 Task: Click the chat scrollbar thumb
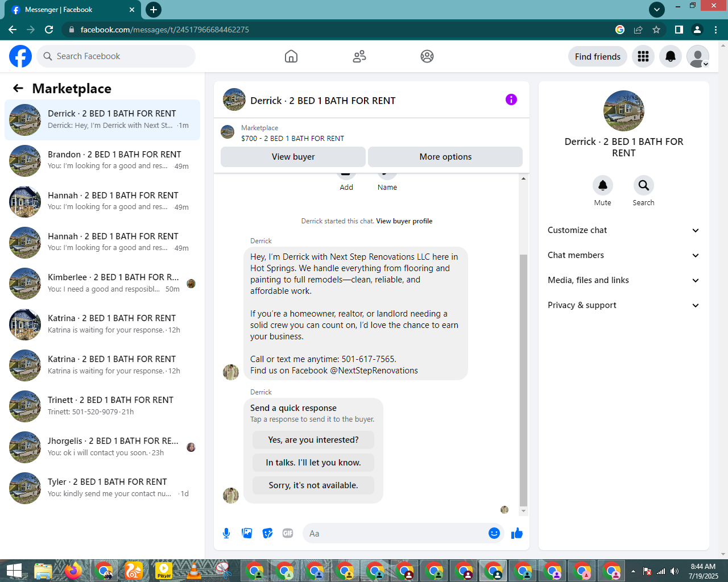pos(523,380)
